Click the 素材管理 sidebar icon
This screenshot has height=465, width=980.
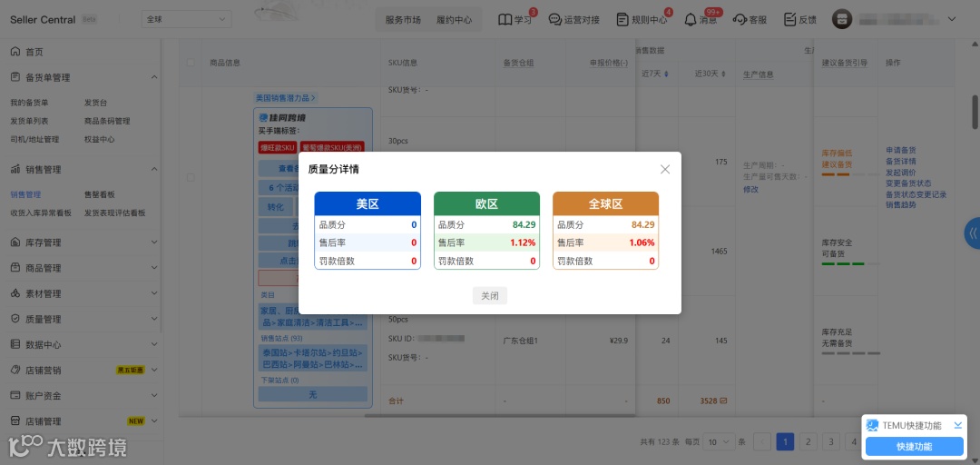(15, 293)
